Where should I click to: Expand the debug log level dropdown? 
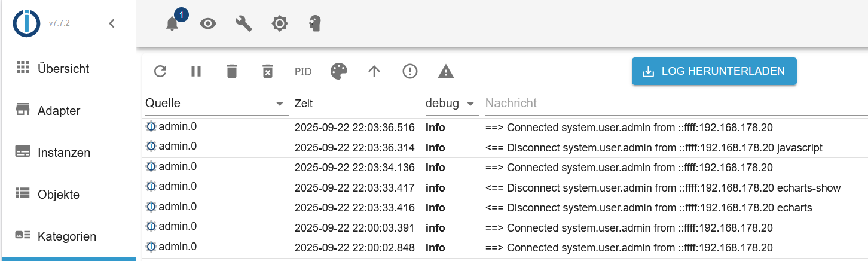pos(470,104)
